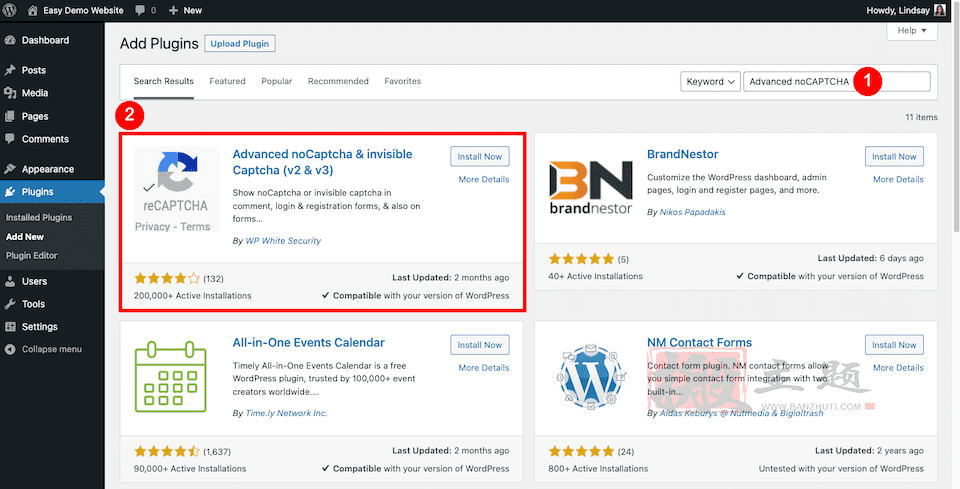
Task: Click the Posts pin icon
Action: click(10, 70)
